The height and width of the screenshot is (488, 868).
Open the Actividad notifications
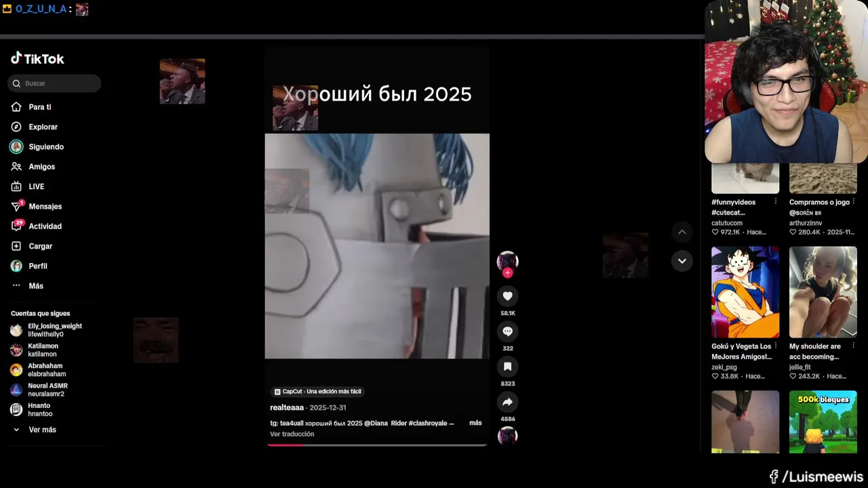click(37, 226)
